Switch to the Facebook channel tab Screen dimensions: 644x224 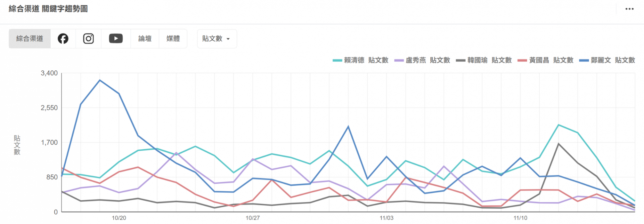tap(63, 39)
